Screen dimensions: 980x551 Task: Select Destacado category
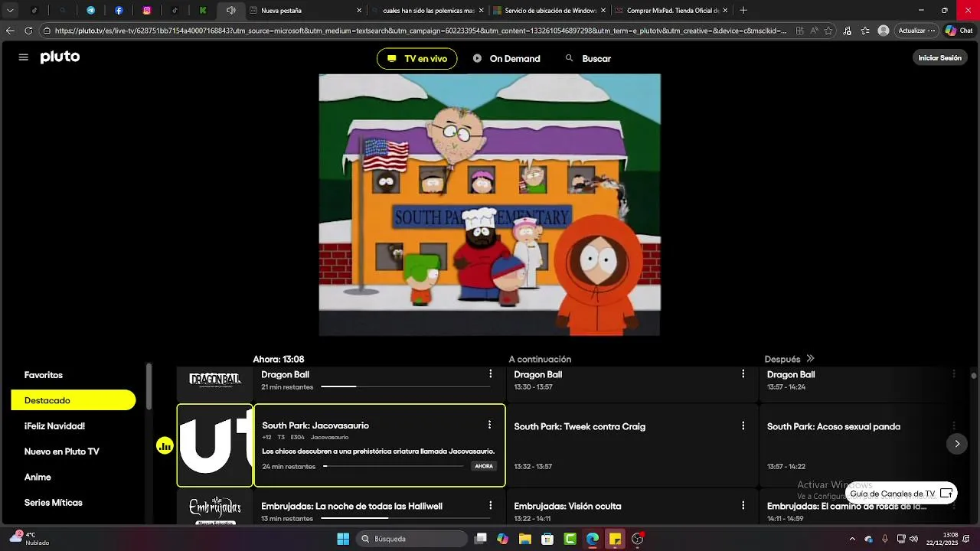[x=73, y=400]
